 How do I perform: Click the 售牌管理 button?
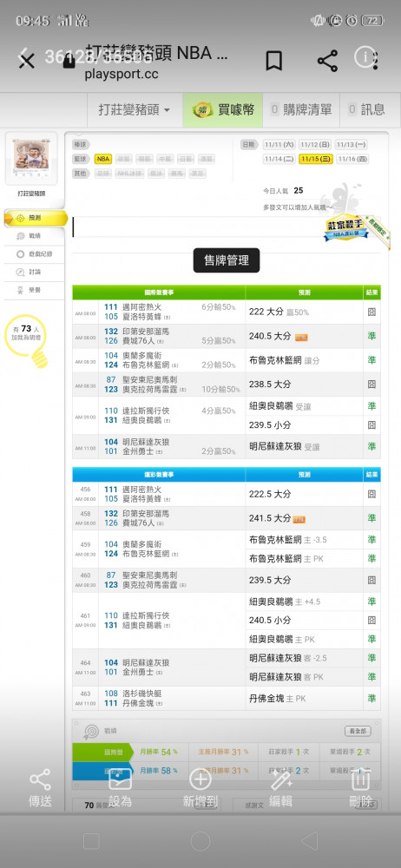click(227, 260)
